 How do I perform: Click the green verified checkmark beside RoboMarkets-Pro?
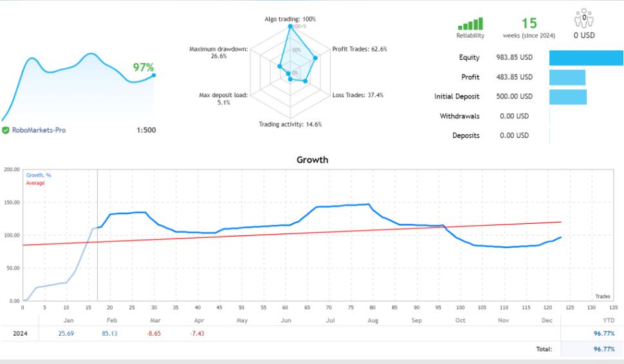tap(6, 130)
